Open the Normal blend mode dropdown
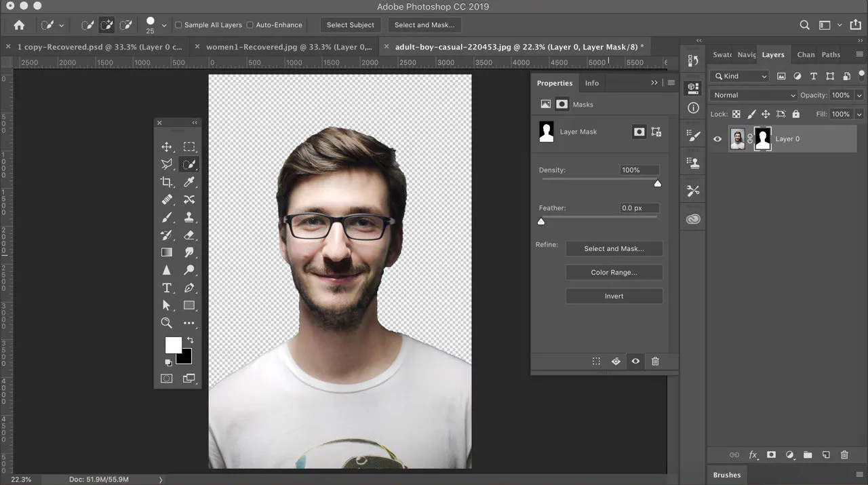Screen dimensions: 868x485 point(753,95)
